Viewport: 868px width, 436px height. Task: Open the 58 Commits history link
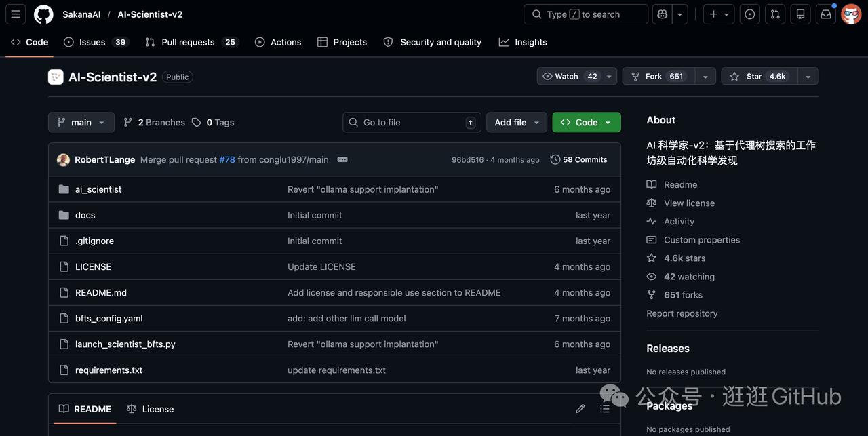point(578,160)
